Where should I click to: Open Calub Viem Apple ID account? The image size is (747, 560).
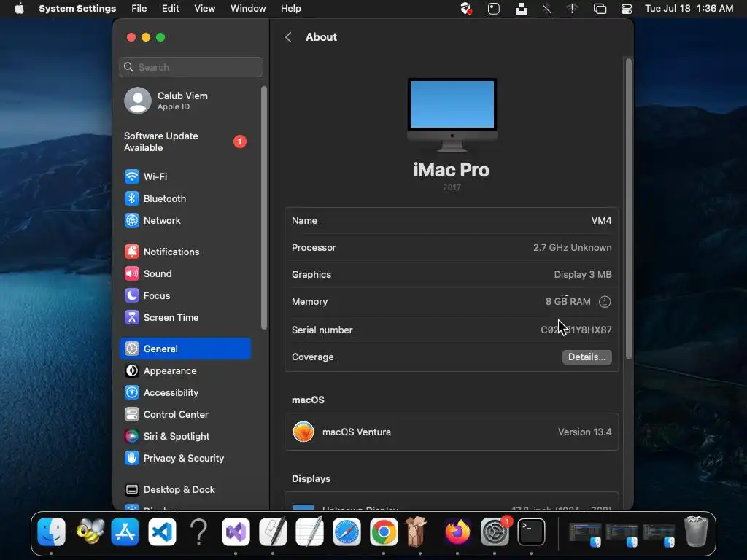[x=185, y=101]
